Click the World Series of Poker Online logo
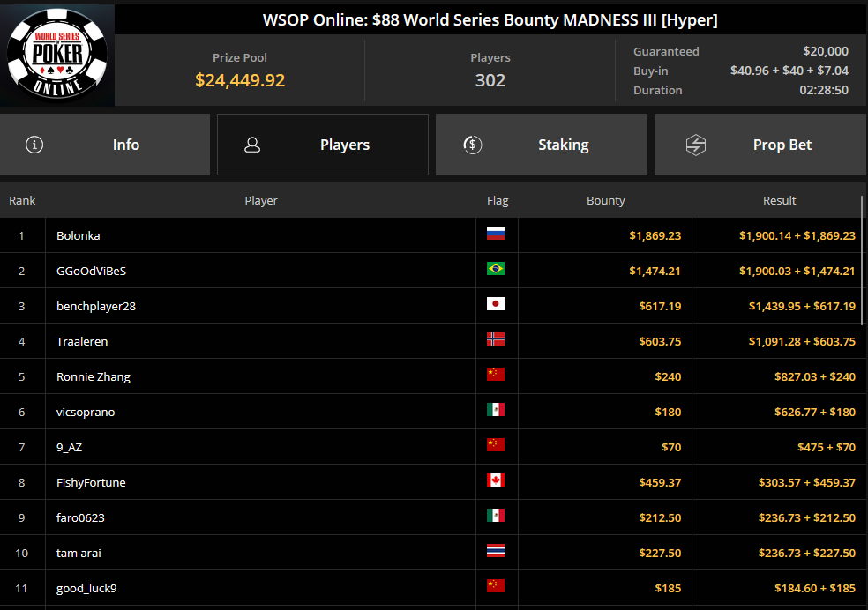Viewport: 868px width, 610px height. point(57,55)
